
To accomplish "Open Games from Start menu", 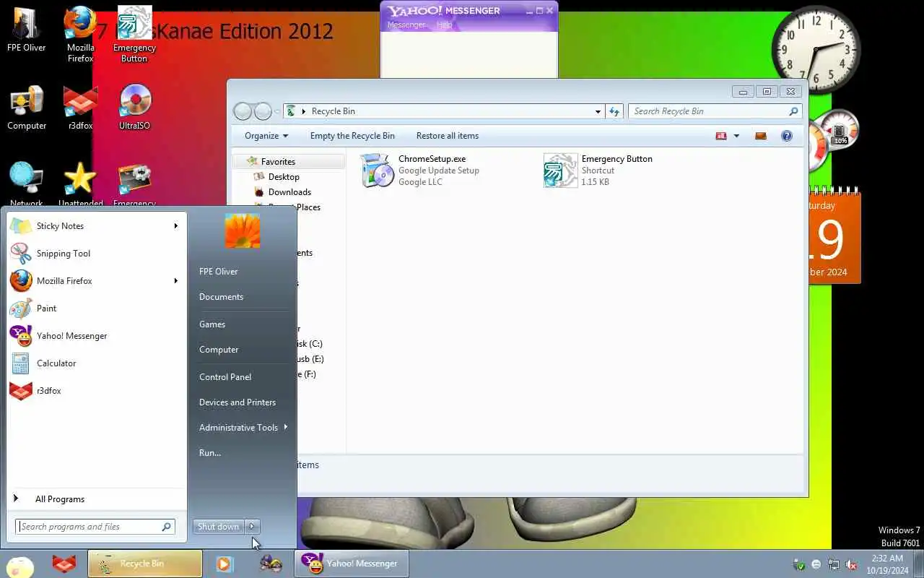I will [212, 324].
